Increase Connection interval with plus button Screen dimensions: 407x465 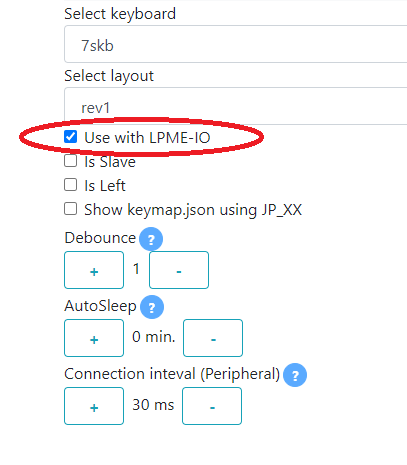(94, 406)
